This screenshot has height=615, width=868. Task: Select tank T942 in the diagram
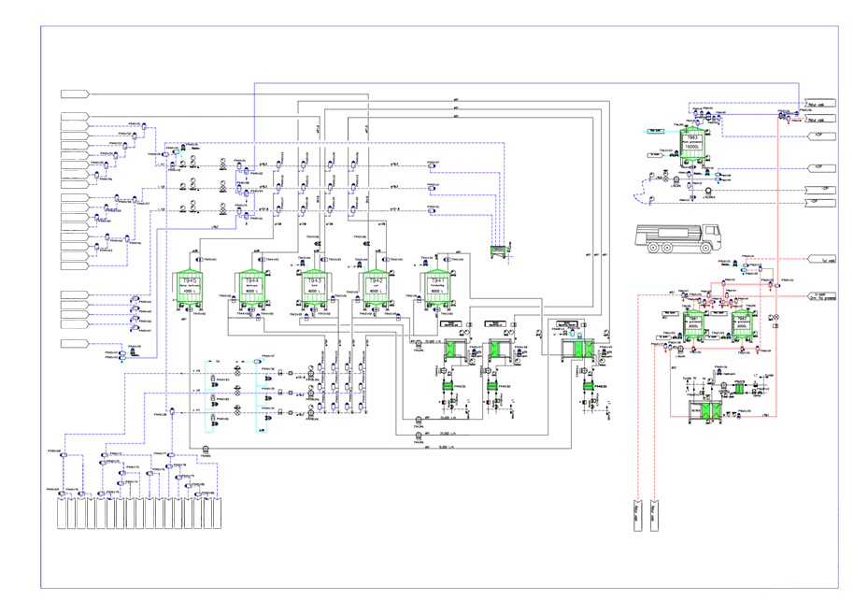(x=377, y=289)
